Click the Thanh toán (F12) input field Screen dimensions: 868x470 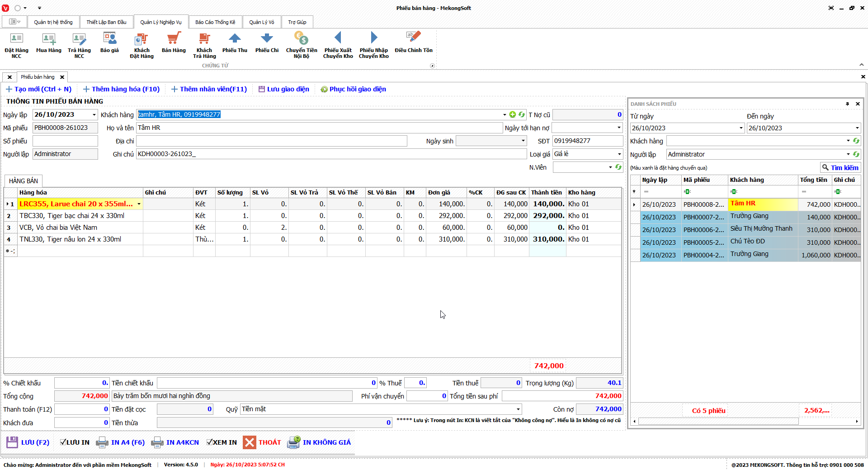[81, 409]
